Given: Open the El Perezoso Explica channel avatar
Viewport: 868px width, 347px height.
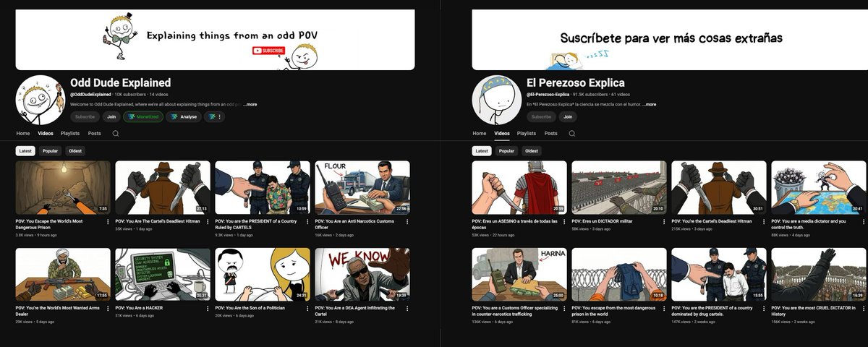Looking at the screenshot, I should pos(497,99).
